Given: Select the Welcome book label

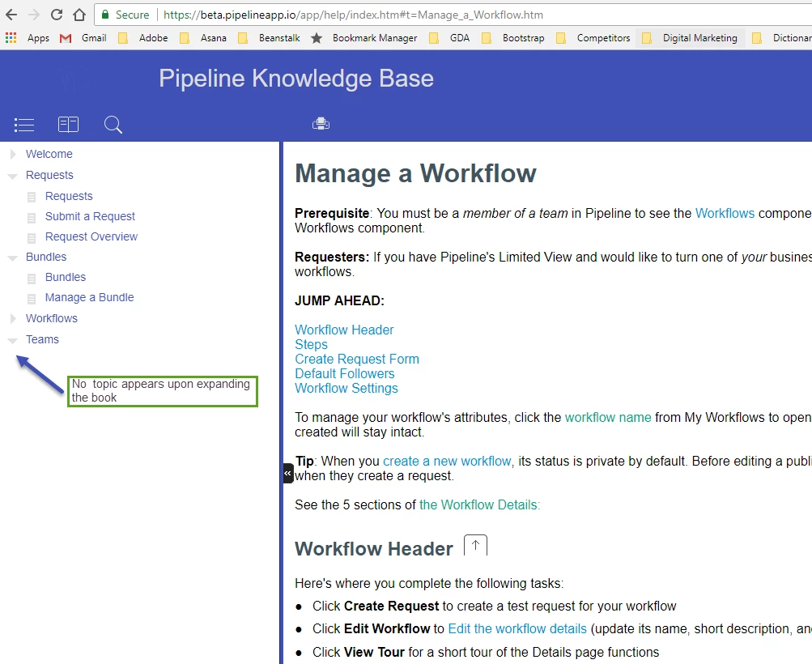Looking at the screenshot, I should tap(49, 154).
